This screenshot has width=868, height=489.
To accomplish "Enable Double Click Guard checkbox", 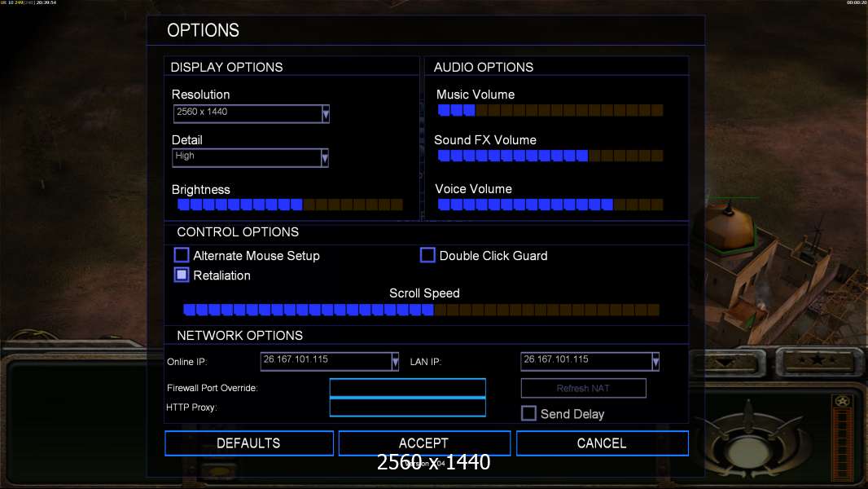I will pos(427,255).
